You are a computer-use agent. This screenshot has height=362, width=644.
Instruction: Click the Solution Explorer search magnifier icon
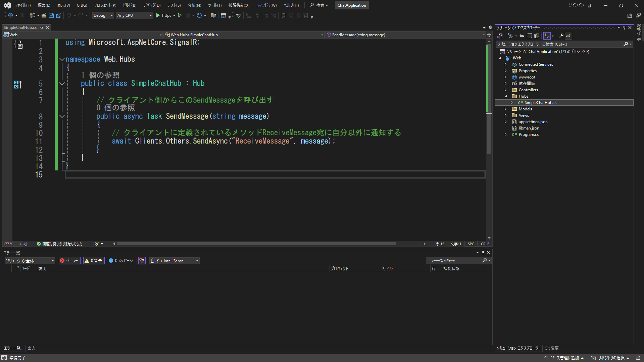click(x=626, y=44)
